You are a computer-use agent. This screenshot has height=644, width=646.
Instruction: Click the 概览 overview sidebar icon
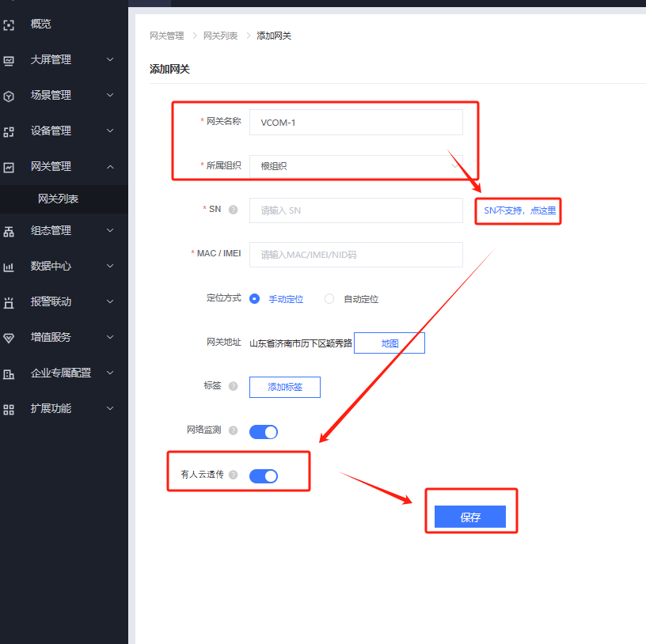click(x=9, y=25)
